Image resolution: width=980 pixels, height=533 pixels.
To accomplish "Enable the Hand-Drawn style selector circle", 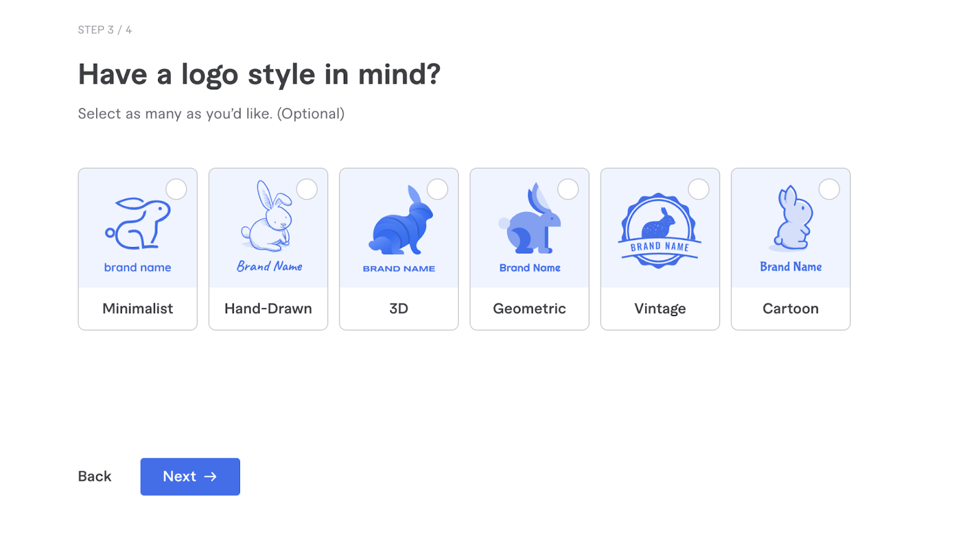I will [307, 189].
